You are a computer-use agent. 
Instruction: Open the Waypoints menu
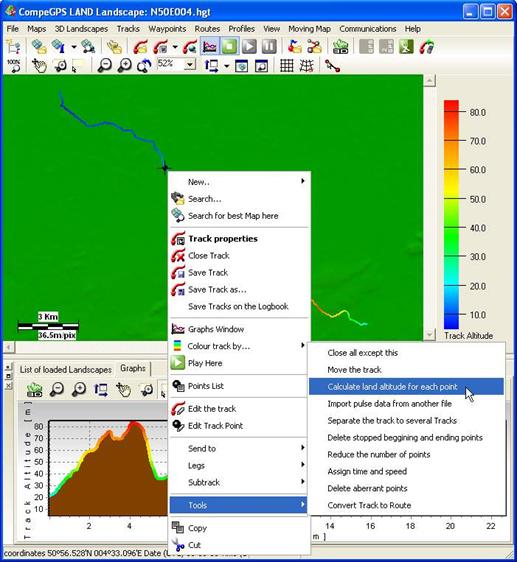click(167, 29)
